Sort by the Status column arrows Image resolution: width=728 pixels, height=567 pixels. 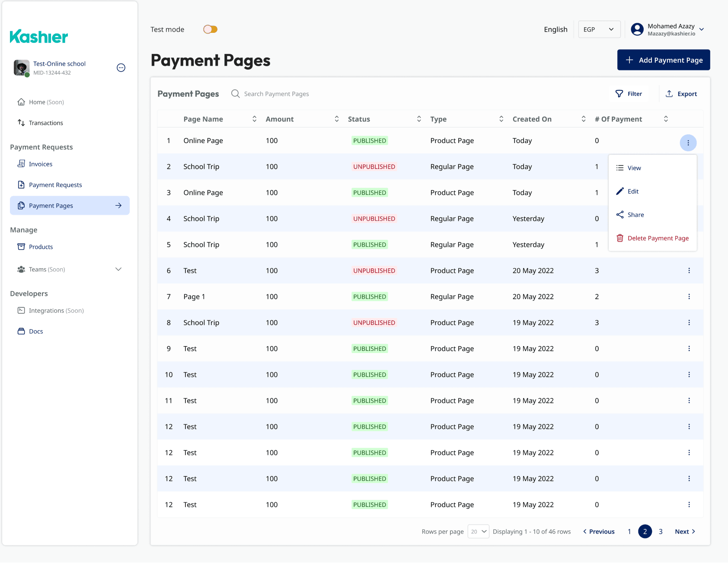coord(419,119)
